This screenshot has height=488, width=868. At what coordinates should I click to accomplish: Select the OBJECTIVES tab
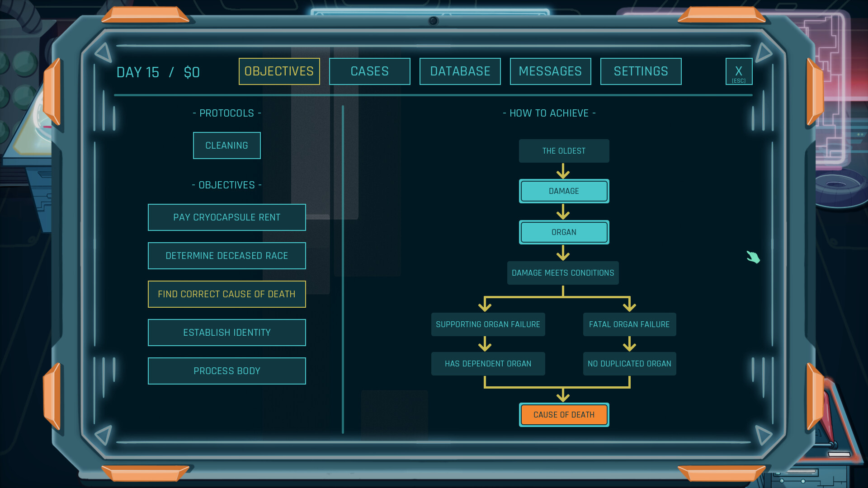[279, 71]
